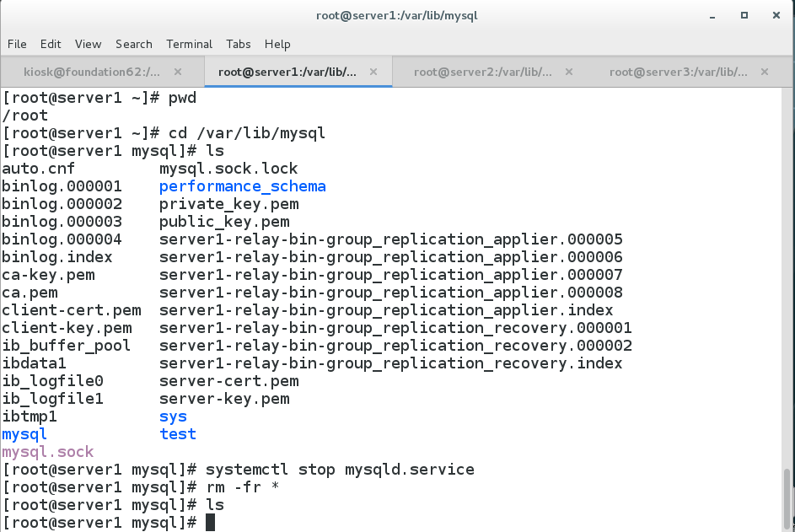This screenshot has height=532, width=795.
Task: Click the ib_logfile1 file name
Action: (53, 399)
